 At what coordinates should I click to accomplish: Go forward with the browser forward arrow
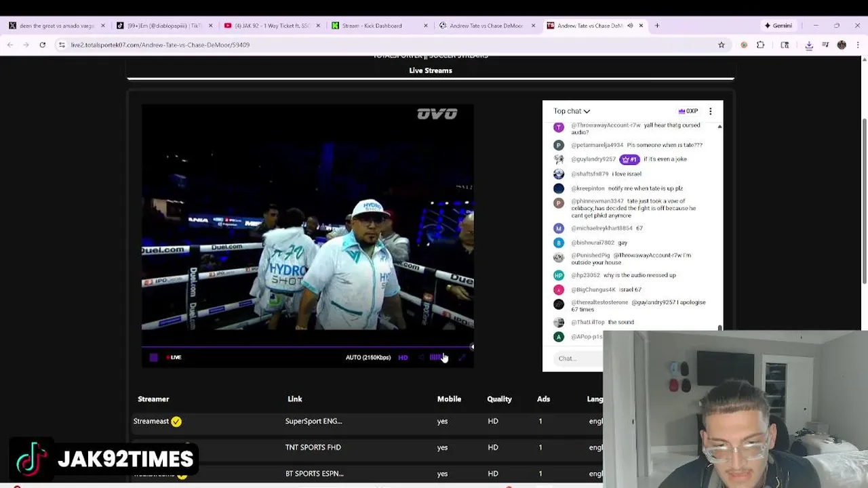point(26,45)
